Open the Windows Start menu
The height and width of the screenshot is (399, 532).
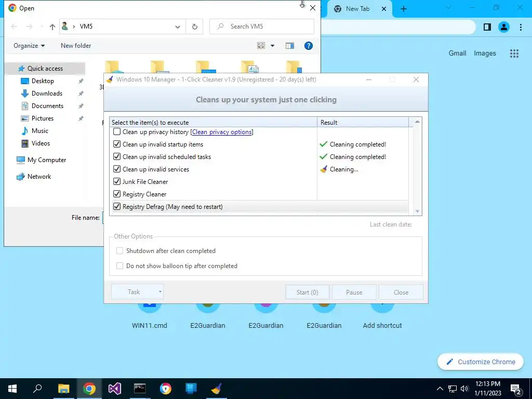click(x=12, y=389)
